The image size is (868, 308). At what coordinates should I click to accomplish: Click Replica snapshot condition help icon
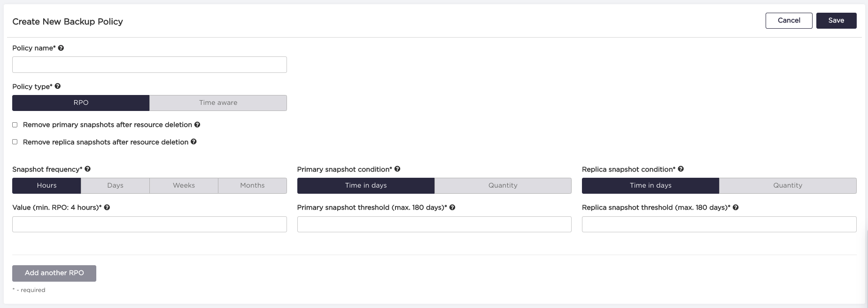click(x=681, y=169)
